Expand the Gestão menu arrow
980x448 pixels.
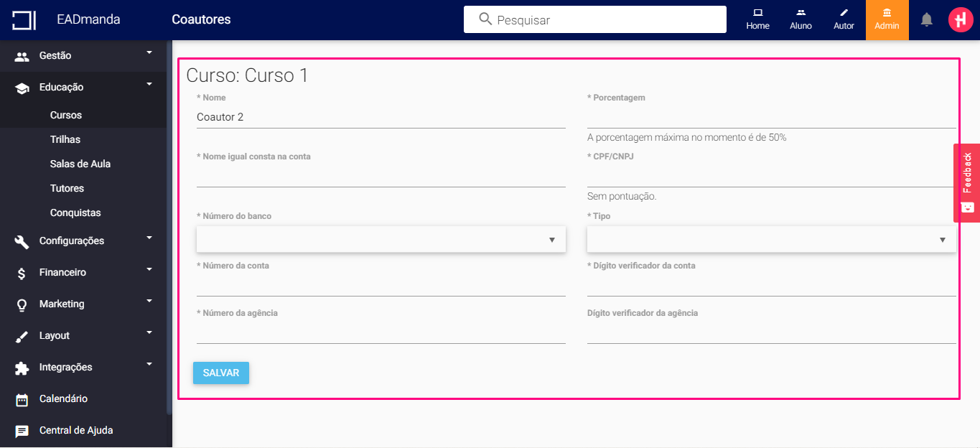pyautogui.click(x=149, y=52)
